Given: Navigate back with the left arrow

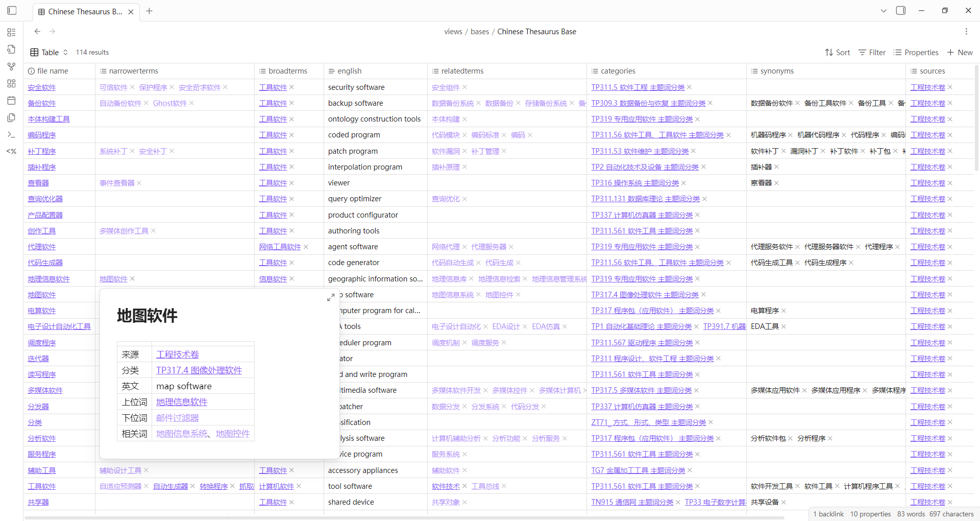Looking at the screenshot, I should tap(37, 32).
